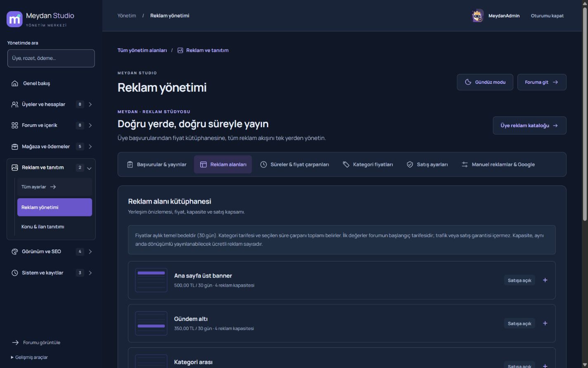Click Satışa açık badge on Gündem altı
The image size is (588, 368).
520,323
